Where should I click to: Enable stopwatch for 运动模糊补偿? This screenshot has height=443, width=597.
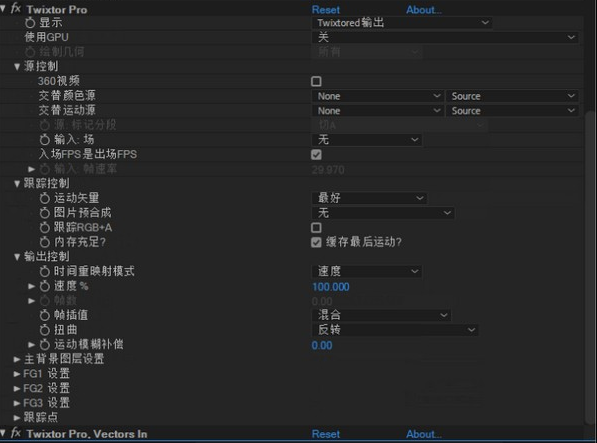point(45,345)
